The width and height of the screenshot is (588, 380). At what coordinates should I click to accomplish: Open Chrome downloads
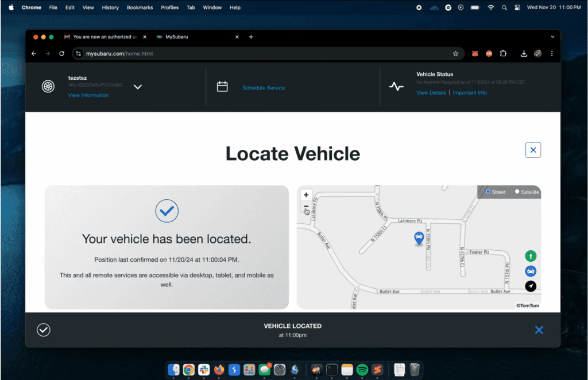click(x=524, y=53)
